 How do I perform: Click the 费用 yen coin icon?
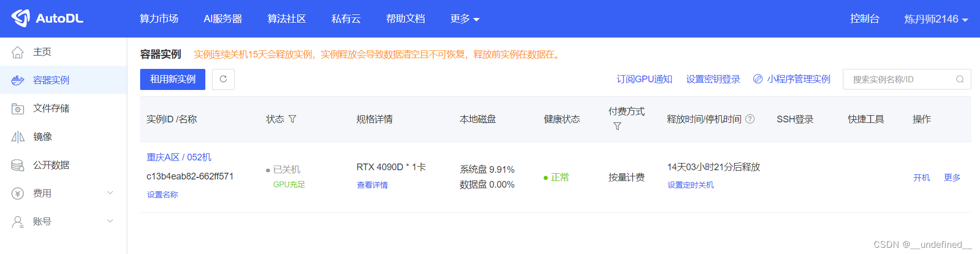tap(17, 193)
